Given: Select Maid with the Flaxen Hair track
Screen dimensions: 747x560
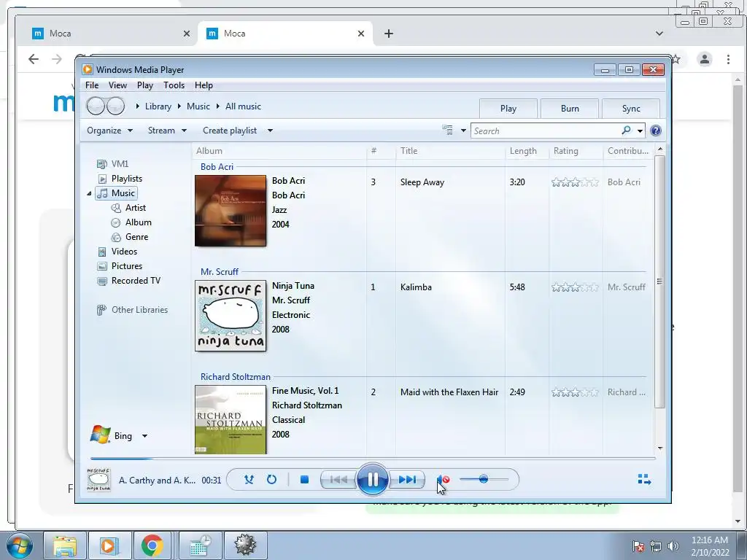Looking at the screenshot, I should [x=449, y=392].
